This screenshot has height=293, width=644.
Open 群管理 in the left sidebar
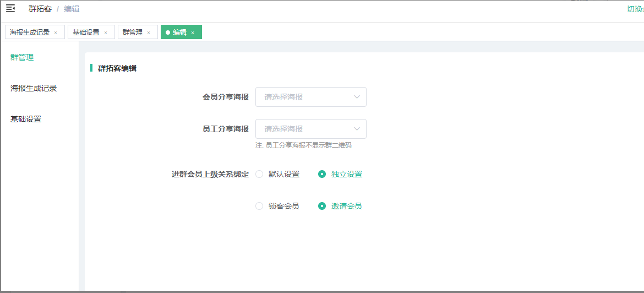(22, 57)
